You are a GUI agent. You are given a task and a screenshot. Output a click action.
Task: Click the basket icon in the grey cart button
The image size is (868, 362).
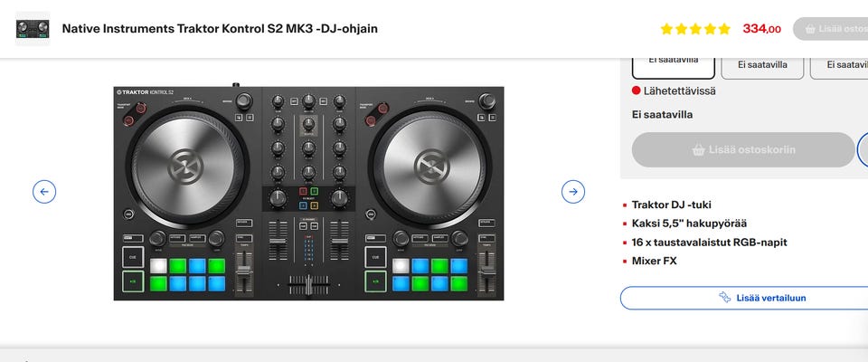pyautogui.click(x=699, y=149)
